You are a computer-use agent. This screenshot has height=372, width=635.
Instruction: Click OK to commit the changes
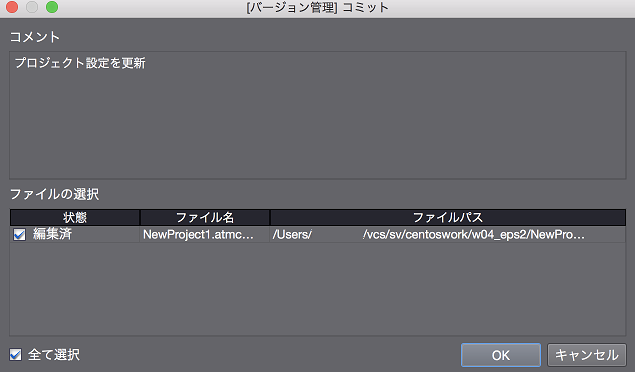(501, 355)
